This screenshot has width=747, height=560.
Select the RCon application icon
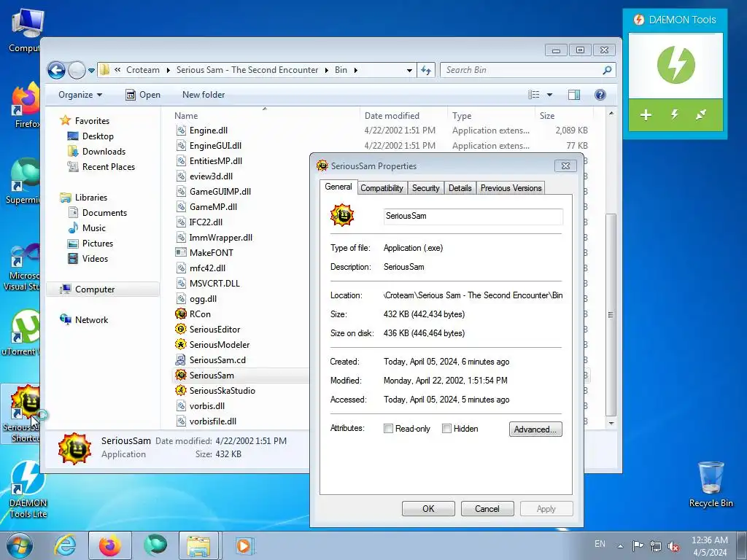[181, 314]
